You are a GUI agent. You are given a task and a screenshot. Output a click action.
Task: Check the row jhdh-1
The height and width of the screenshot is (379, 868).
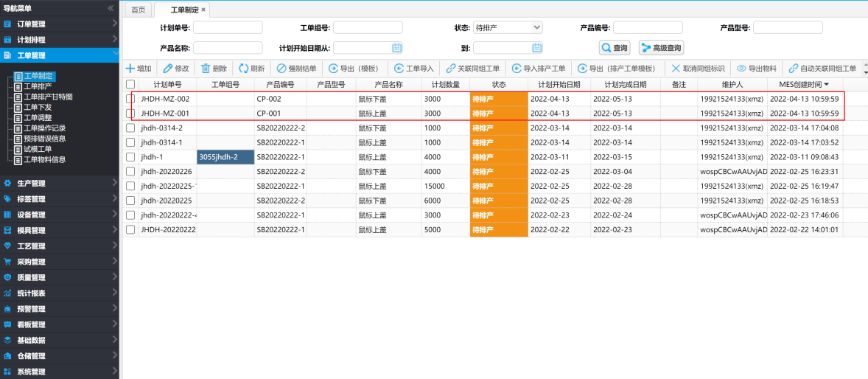click(130, 157)
